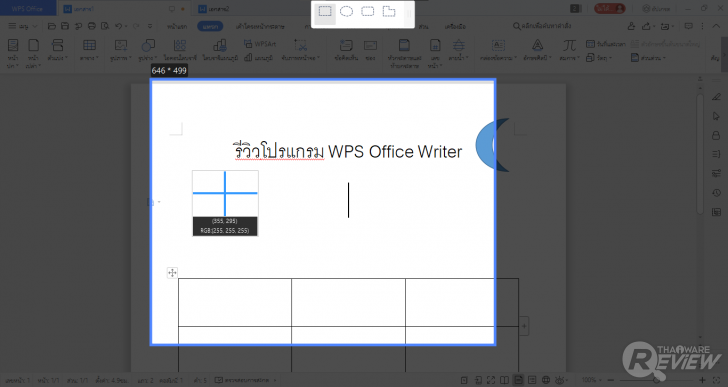Click the zoom in plus button

(702, 380)
